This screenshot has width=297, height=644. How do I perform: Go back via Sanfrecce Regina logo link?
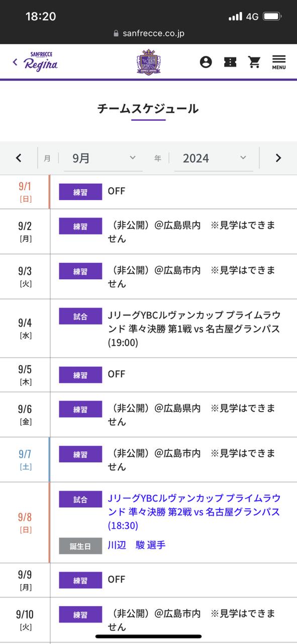tap(35, 61)
